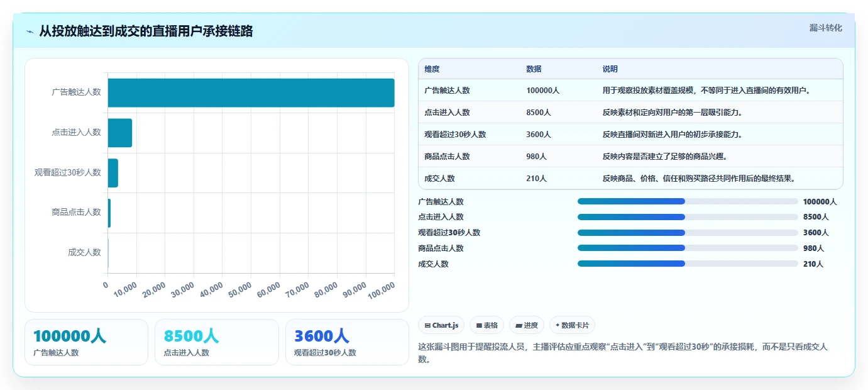Click the 进度 tag chip
Image resolution: width=868 pixels, height=390 pixels.
[x=527, y=325]
